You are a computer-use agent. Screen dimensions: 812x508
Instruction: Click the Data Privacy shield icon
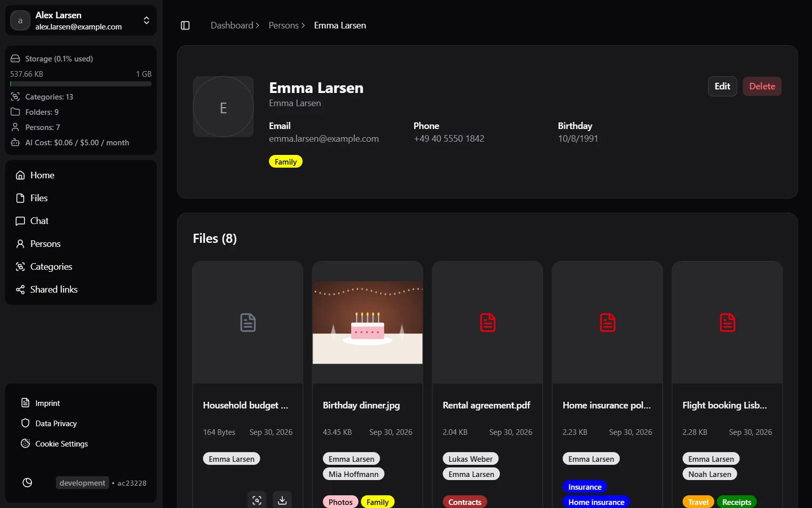[25, 423]
